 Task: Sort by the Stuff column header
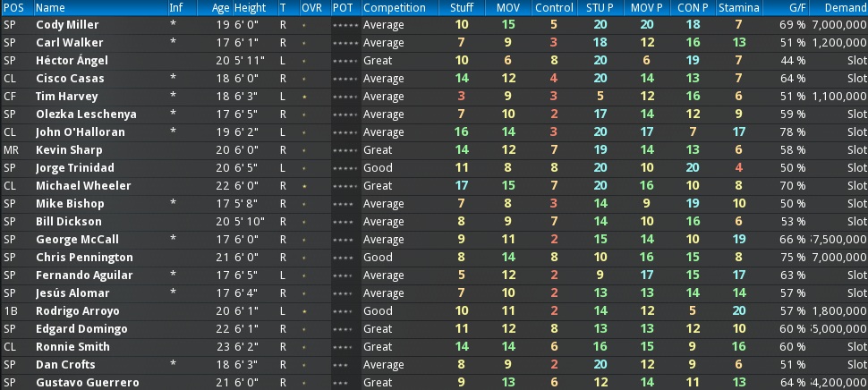462,7
